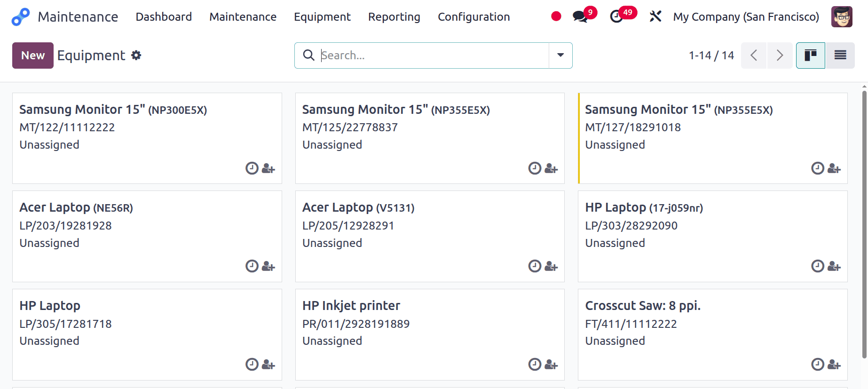Image resolution: width=868 pixels, height=389 pixels.
Task: Schedule activity on HP Laptop LP/305/17281718
Action: 252,365
